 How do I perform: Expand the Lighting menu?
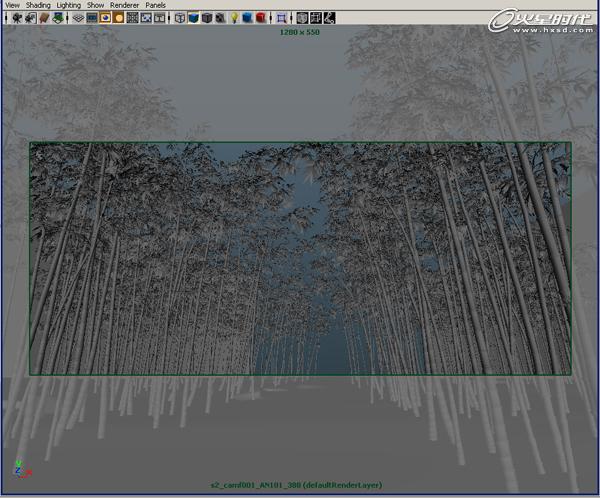68,5
